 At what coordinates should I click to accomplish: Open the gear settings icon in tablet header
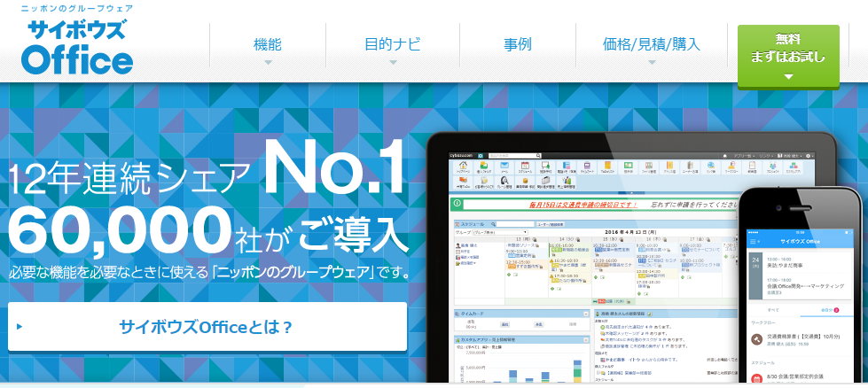(808, 156)
